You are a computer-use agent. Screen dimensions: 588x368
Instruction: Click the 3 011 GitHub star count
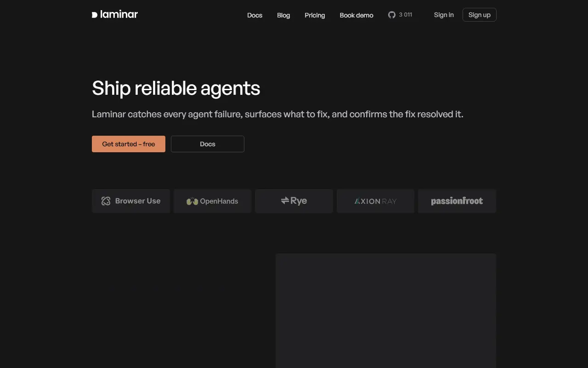(406, 15)
